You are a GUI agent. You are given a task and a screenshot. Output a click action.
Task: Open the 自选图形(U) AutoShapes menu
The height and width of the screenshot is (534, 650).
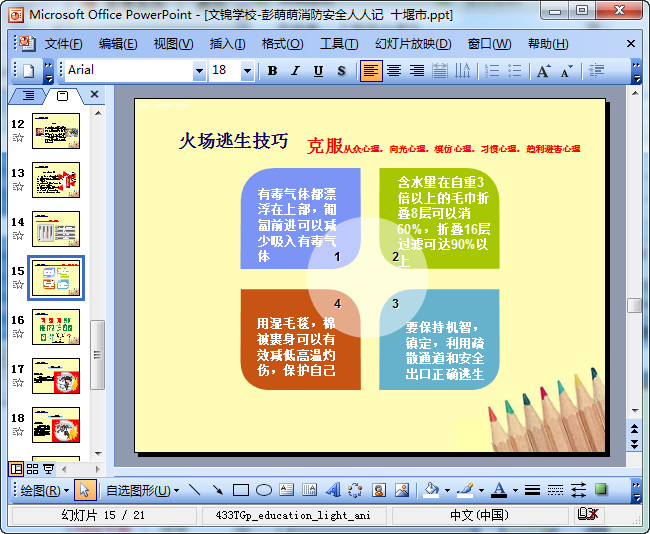[x=142, y=490]
